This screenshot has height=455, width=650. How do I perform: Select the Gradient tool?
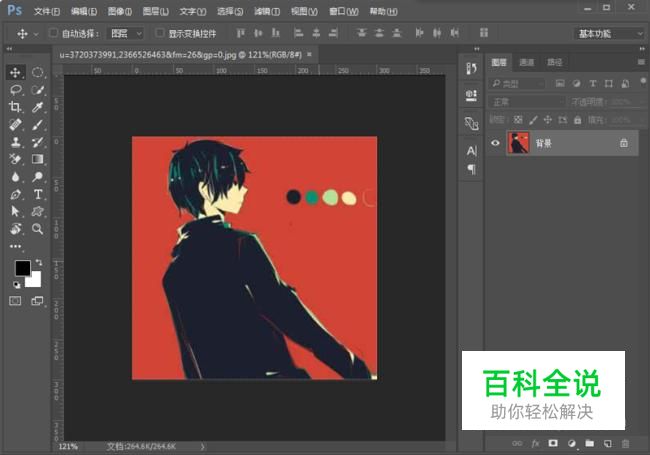(x=38, y=159)
